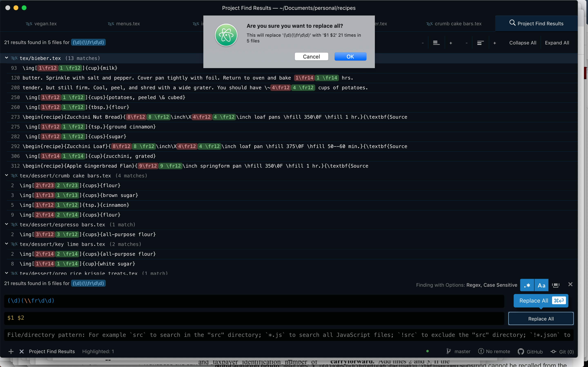Collapse the tex/dessert/crumb cake bars.tex group
The width and height of the screenshot is (588, 367).
point(6,176)
